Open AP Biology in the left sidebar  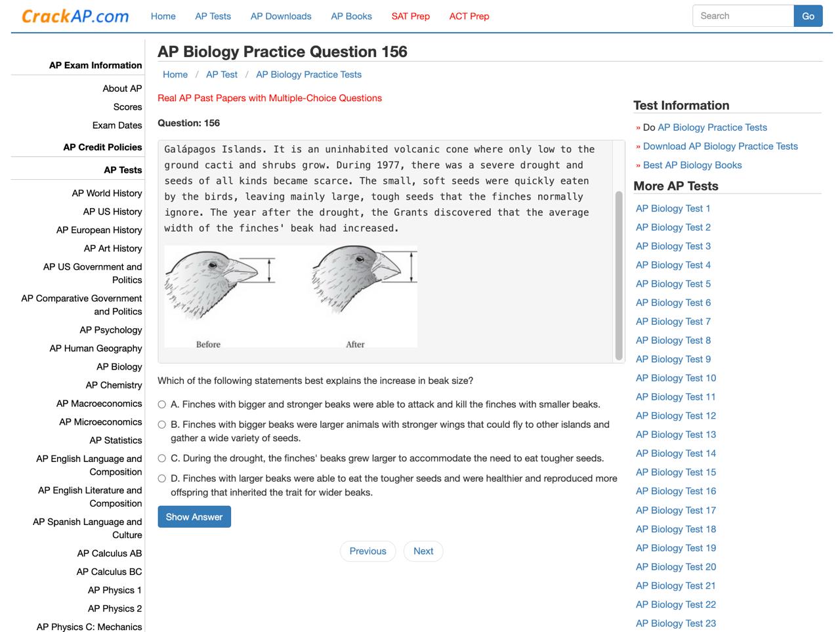(119, 366)
